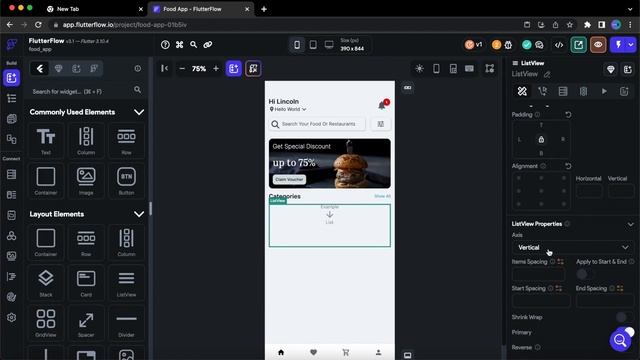Select the Spacer layout widget
Image resolution: width=640 pixels, height=360 pixels.
tap(86, 323)
